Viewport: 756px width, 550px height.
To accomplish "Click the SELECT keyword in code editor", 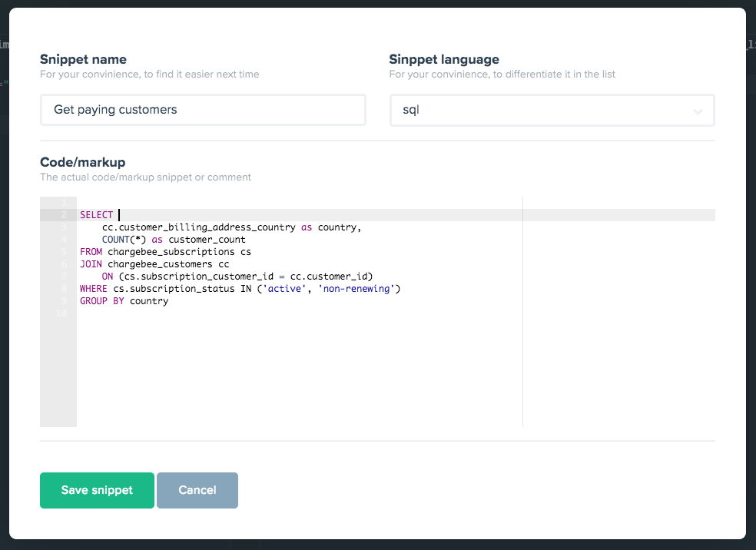I will point(97,215).
